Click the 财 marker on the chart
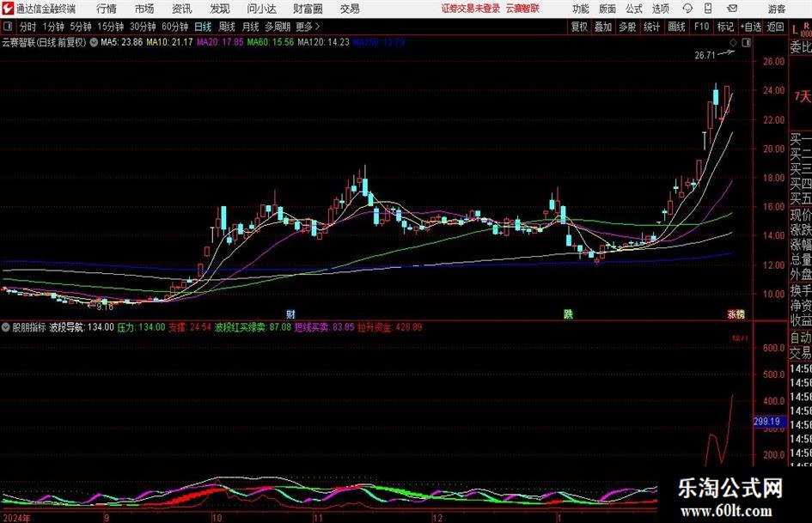The width and height of the screenshot is (812, 523). [x=290, y=313]
